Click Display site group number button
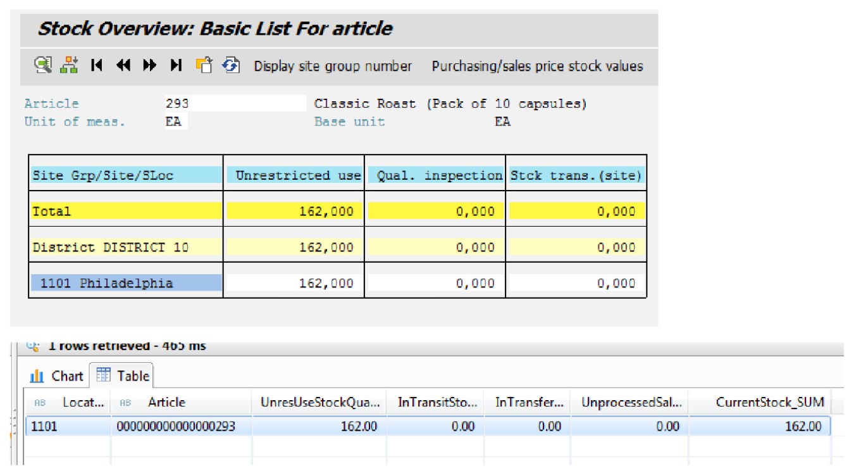This screenshot has width=868, height=473. tap(333, 66)
